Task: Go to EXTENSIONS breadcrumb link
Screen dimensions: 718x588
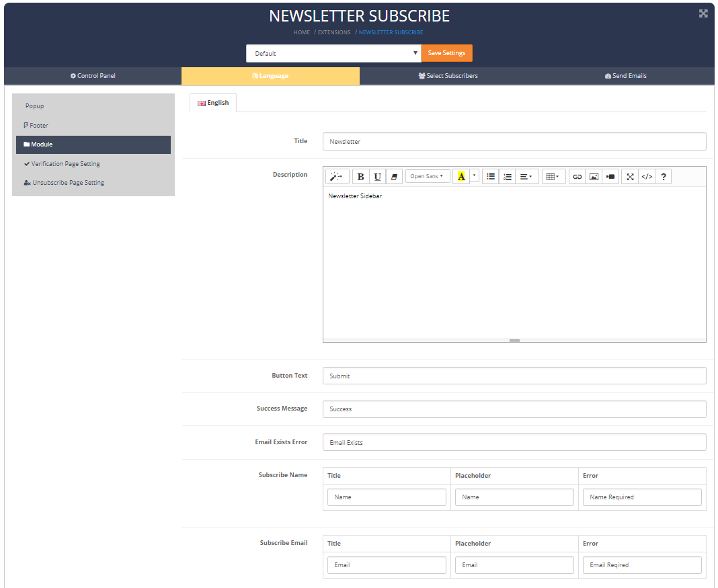Action: pos(334,32)
